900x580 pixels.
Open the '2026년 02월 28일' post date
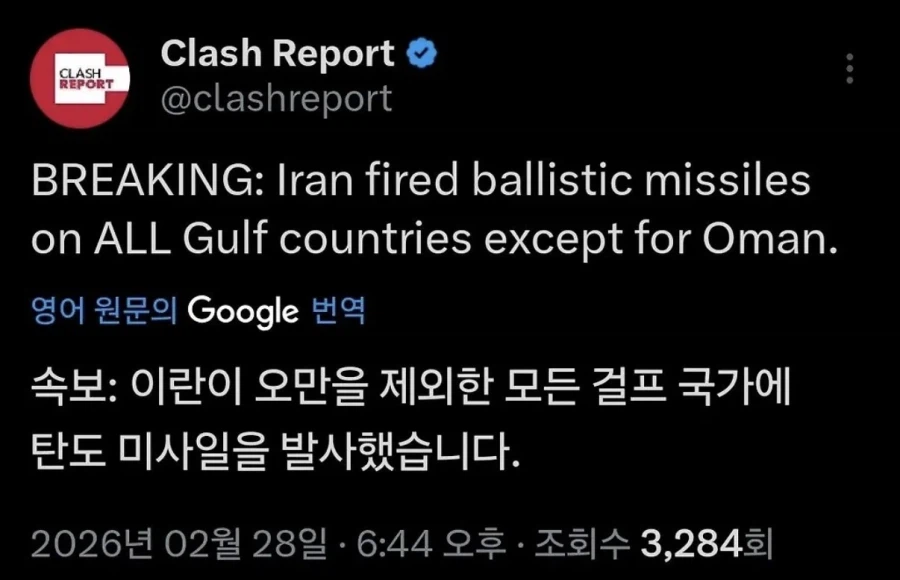(181, 543)
